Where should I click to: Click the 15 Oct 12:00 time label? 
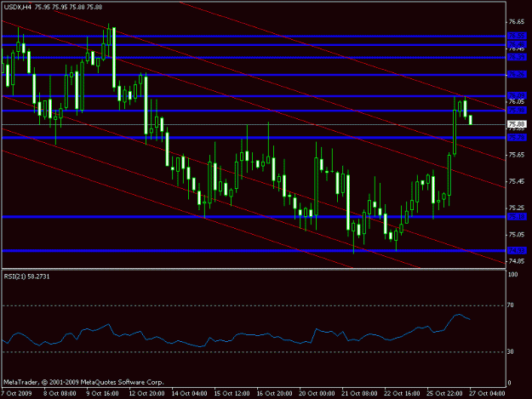(x=232, y=393)
